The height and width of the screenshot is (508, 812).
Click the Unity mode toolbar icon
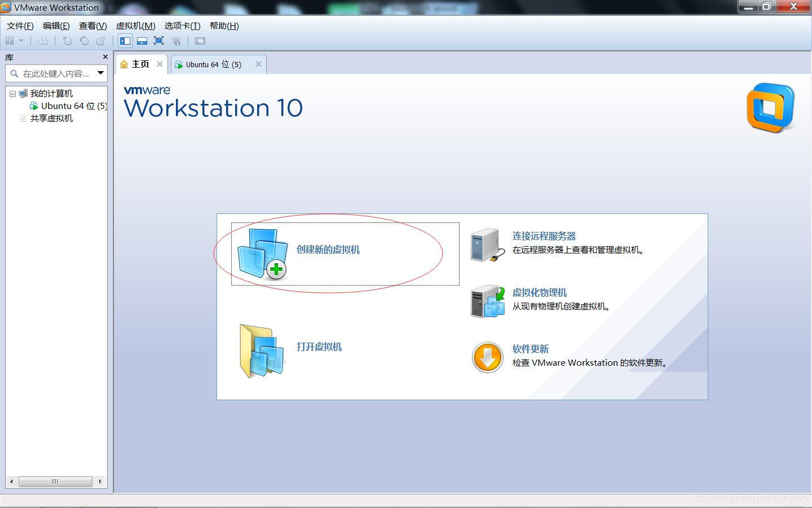[x=176, y=40]
